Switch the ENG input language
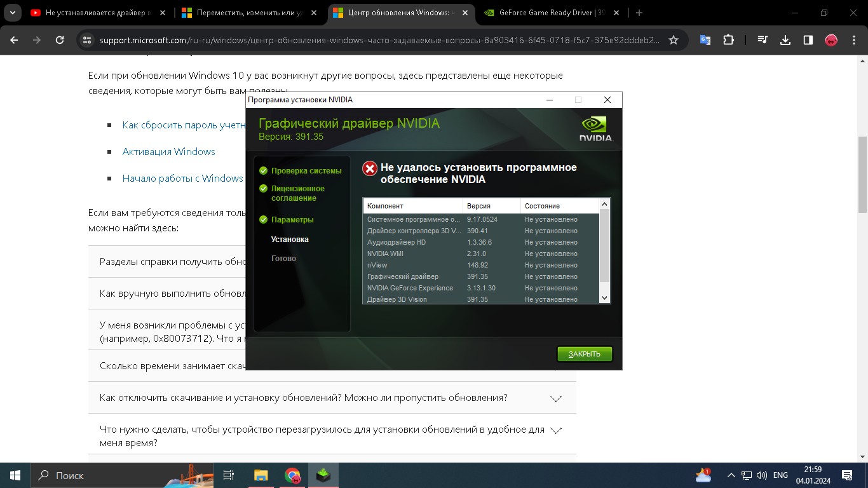 (780, 475)
